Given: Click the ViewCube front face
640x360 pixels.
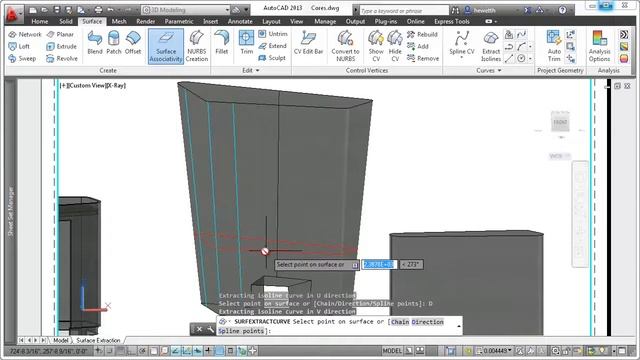Looking at the screenshot, I should (x=560, y=122).
